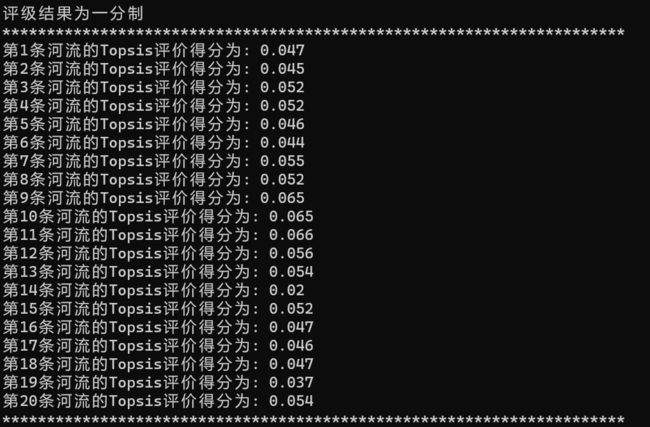The height and width of the screenshot is (427, 650).
Task: Select the lowest score 0.02 for river 14
Action: tap(287, 290)
